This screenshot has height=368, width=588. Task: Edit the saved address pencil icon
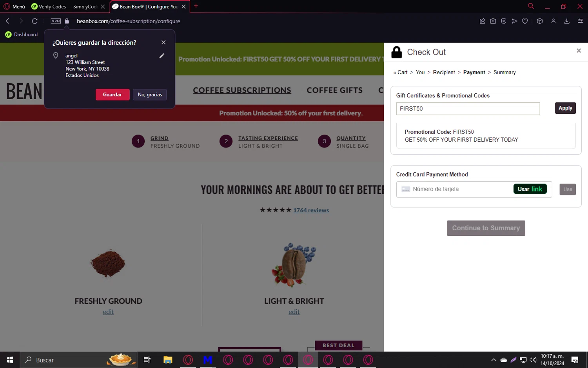pos(162,56)
